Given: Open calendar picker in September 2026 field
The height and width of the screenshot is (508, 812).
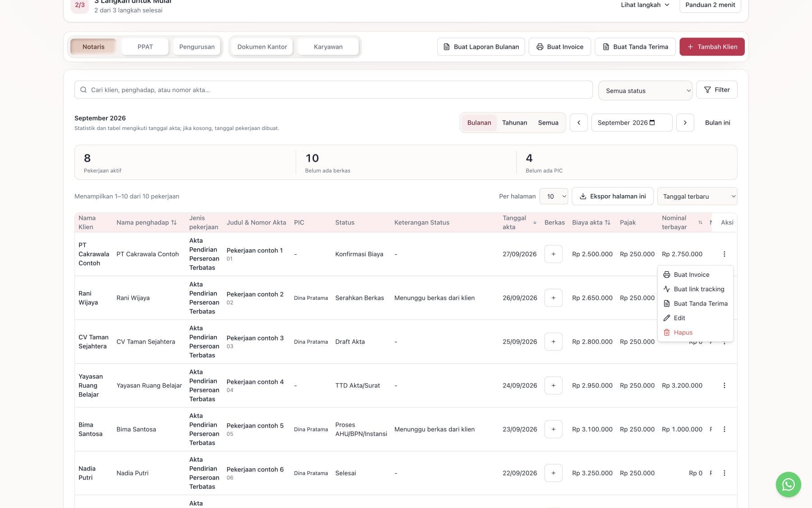Looking at the screenshot, I should (652, 123).
